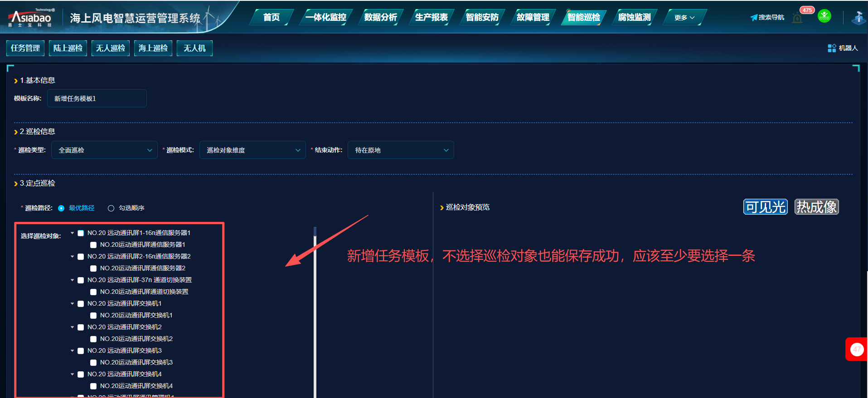This screenshot has width=868, height=398.
Task: Tick the NO.20 远动通讯屏交换机2 parent checkbox
Action: (81, 327)
